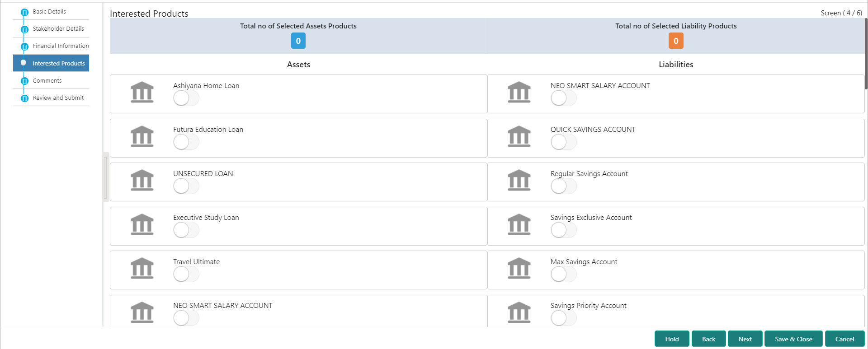The height and width of the screenshot is (349, 868).
Task: Click the Liabilities column heading
Action: pos(676,65)
